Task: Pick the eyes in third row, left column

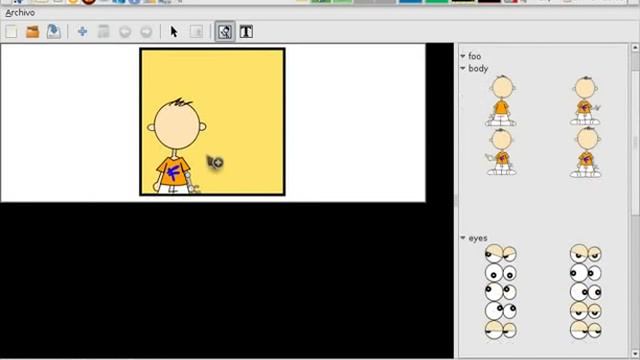Action: (500, 291)
